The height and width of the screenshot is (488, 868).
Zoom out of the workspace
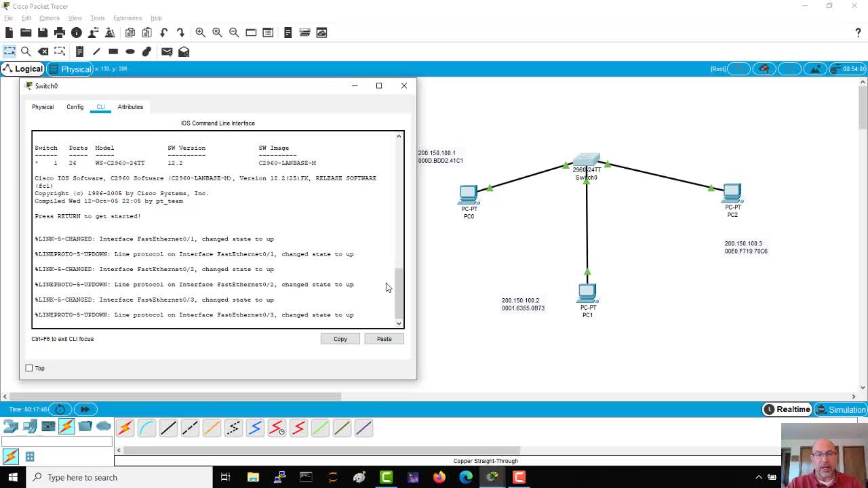[x=234, y=33]
